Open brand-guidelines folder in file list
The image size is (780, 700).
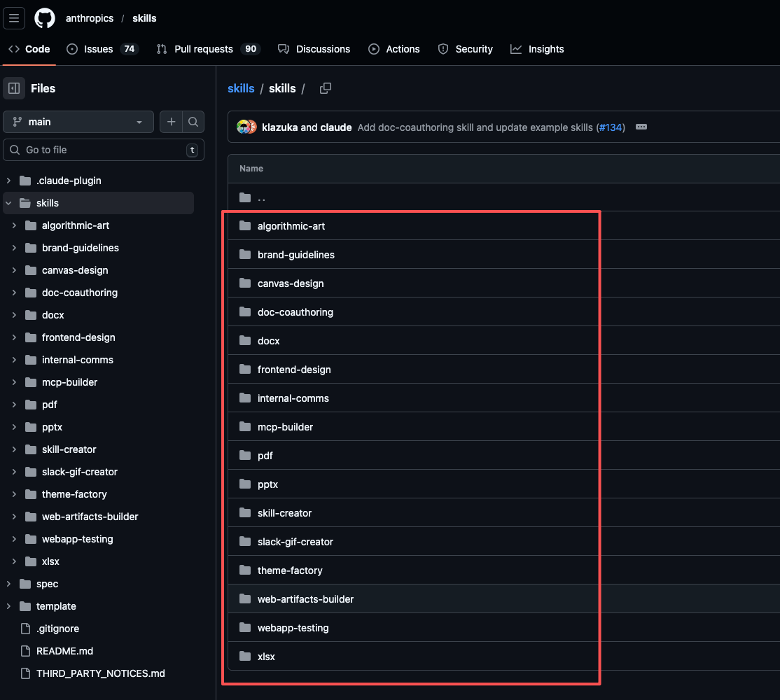pyautogui.click(x=296, y=255)
